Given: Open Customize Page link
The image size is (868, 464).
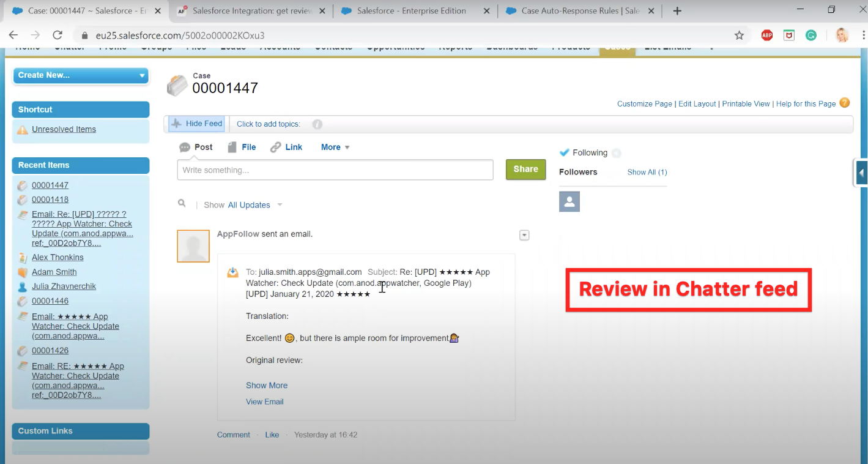Looking at the screenshot, I should point(645,103).
